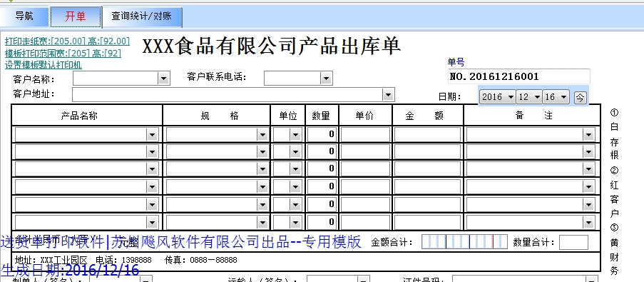Expand sixth row 单位 dropdown

295,223
